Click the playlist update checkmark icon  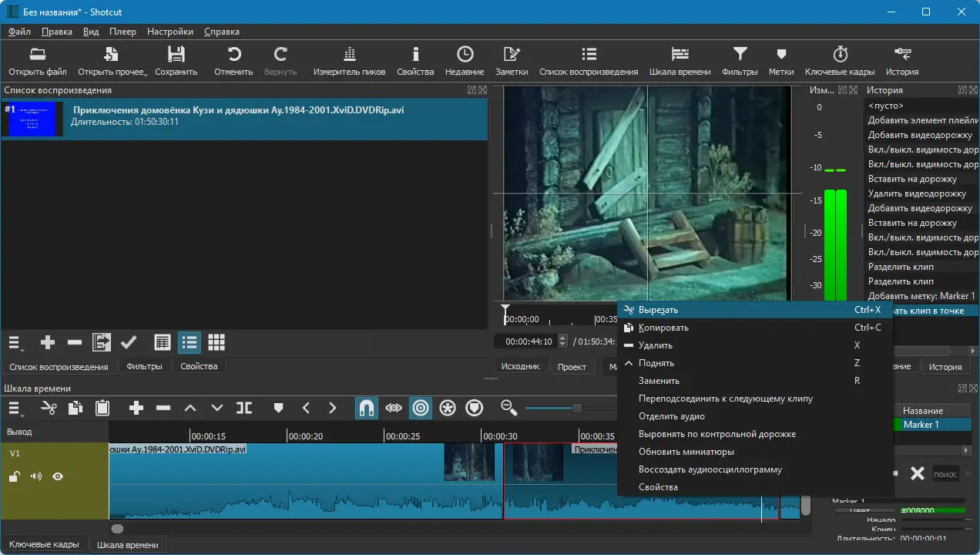129,342
